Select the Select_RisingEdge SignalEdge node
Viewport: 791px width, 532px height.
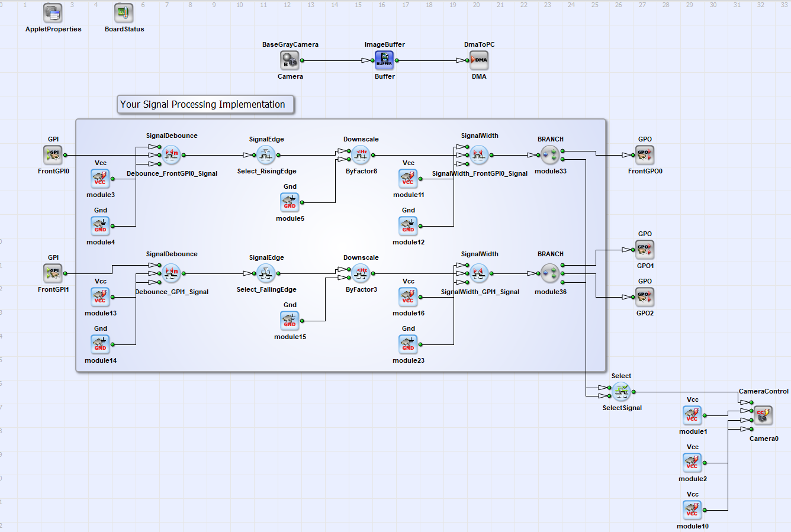266,155
